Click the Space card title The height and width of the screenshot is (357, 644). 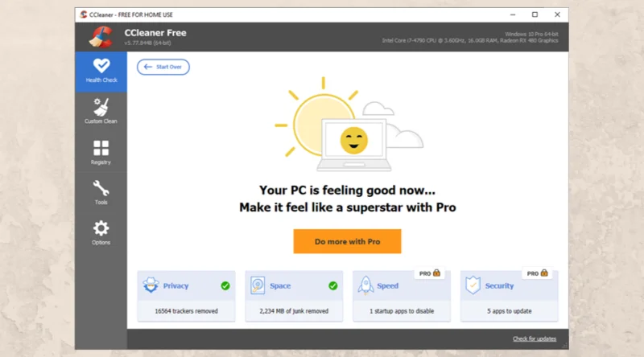280,285
